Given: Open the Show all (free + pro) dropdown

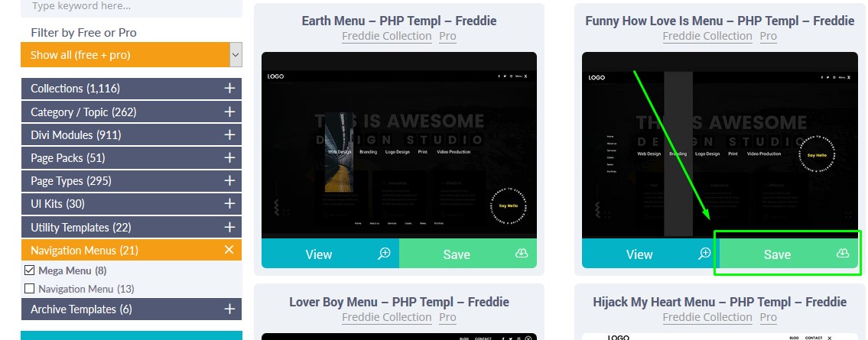Looking at the screenshot, I should [132, 55].
